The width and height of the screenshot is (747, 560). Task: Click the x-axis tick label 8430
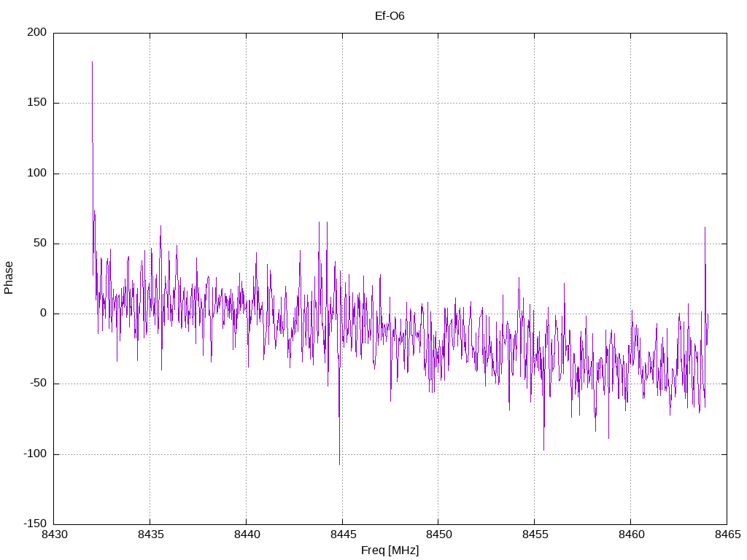[x=54, y=534]
